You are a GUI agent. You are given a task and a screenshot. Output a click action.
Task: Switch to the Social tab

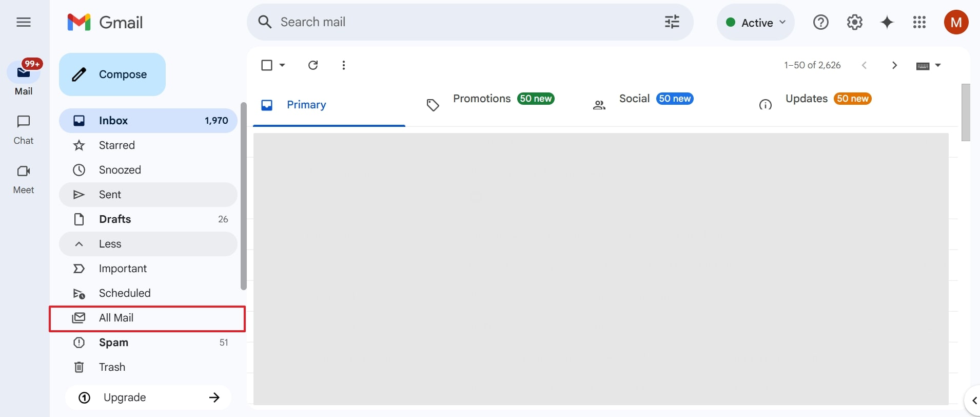634,99
